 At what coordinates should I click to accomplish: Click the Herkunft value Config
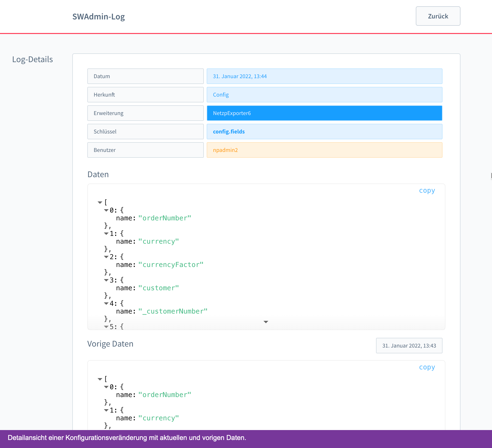(x=324, y=95)
